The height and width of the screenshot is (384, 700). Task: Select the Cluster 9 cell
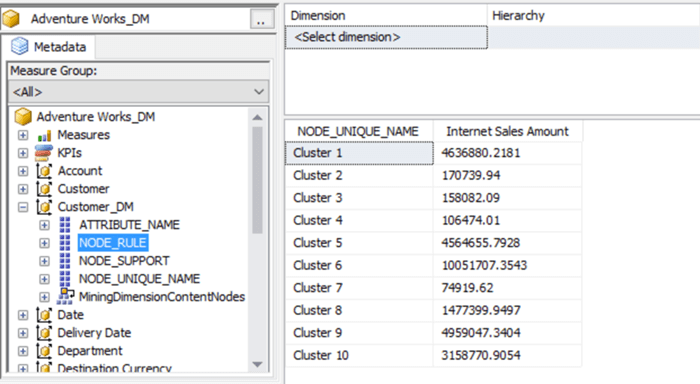click(359, 333)
